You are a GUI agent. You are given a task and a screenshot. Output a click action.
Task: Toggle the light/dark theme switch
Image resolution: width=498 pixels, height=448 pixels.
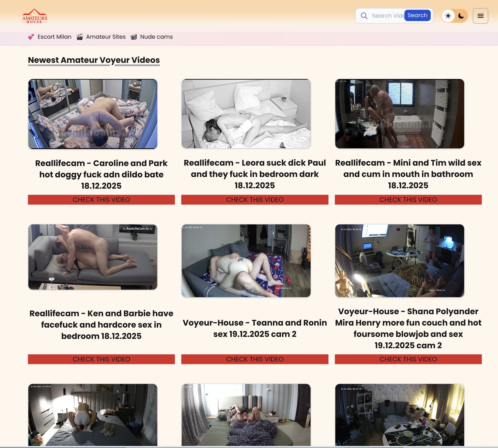click(454, 16)
